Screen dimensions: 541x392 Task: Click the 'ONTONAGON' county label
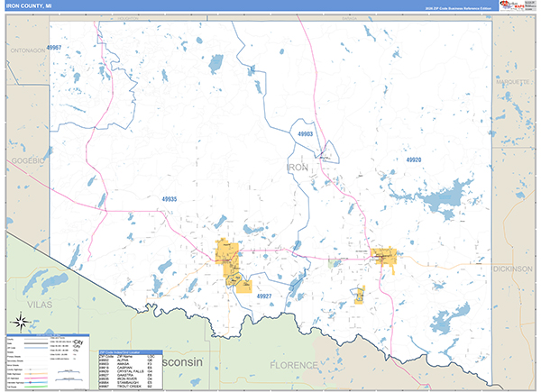(28, 50)
